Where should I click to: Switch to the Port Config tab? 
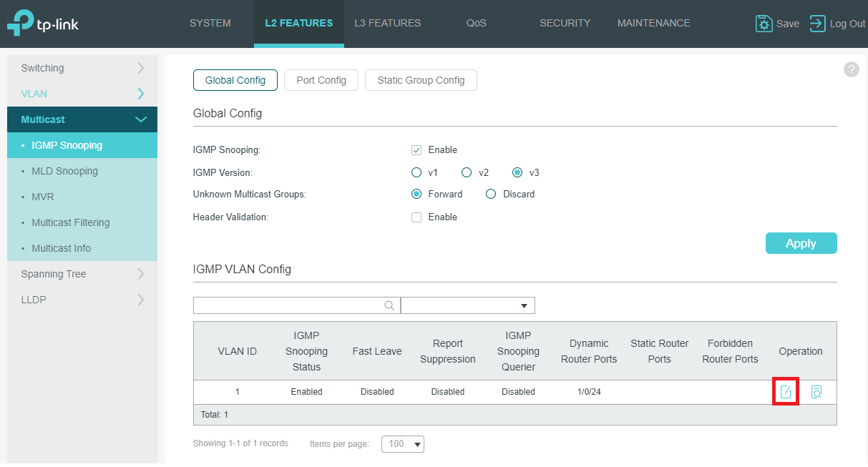(x=321, y=80)
